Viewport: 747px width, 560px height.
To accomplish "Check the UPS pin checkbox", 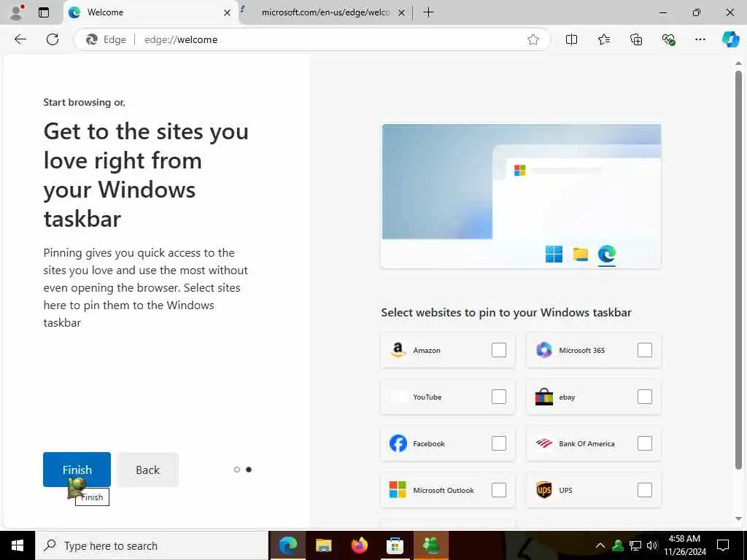I will [x=645, y=490].
